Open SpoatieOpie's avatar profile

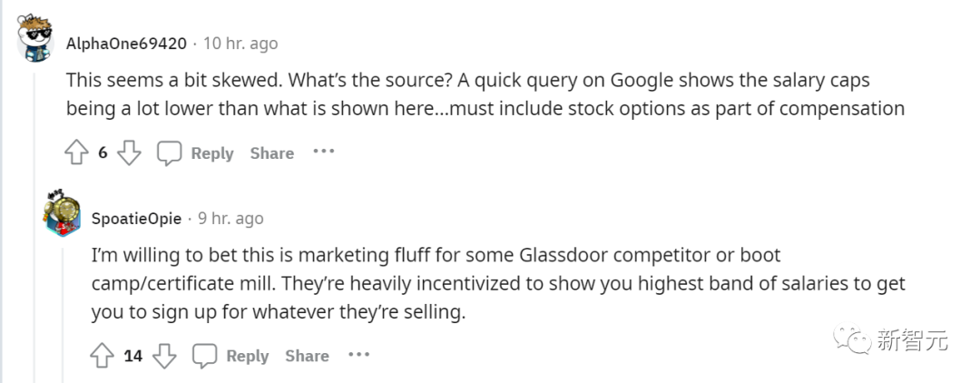point(63,214)
